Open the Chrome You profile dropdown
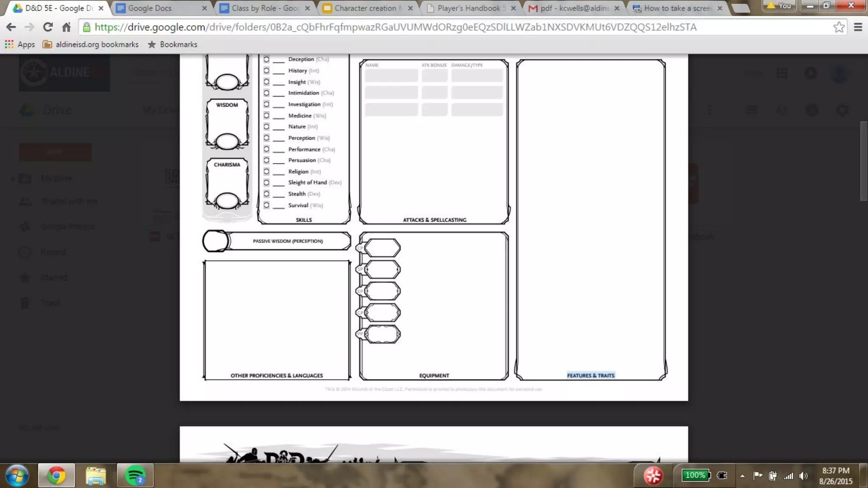The image size is (868, 488). click(779, 6)
